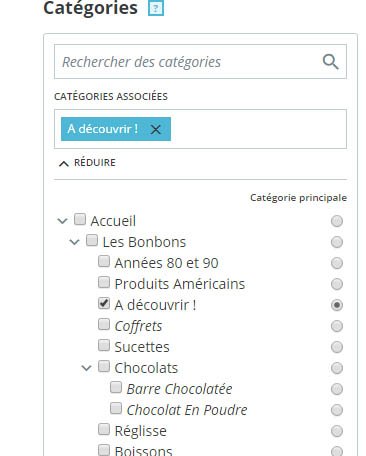
Task: Check the Accueil category checkbox
Action: click(80, 219)
